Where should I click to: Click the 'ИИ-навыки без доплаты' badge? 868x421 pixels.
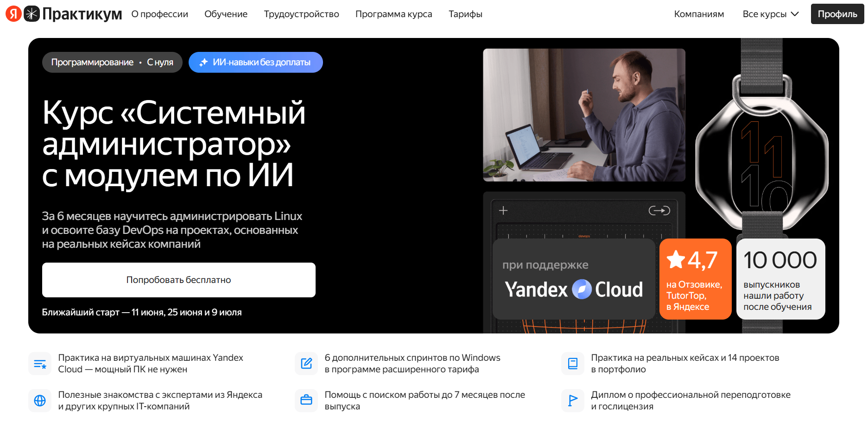click(x=256, y=62)
